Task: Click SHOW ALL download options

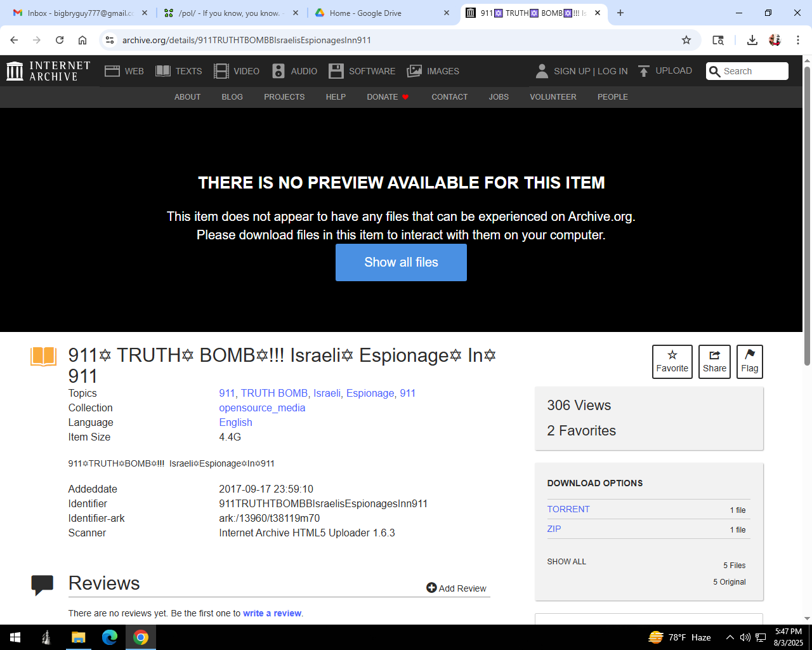Action: click(x=566, y=562)
